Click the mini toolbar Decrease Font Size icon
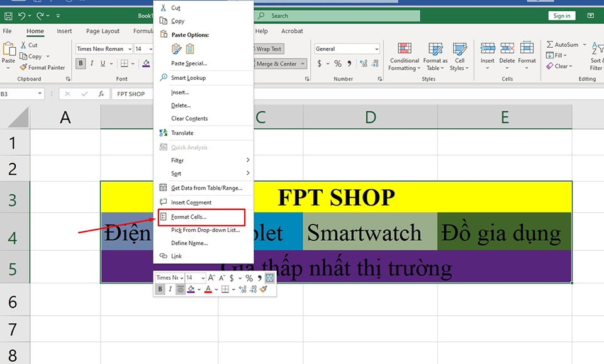604x364 pixels. pyautogui.click(x=222, y=278)
